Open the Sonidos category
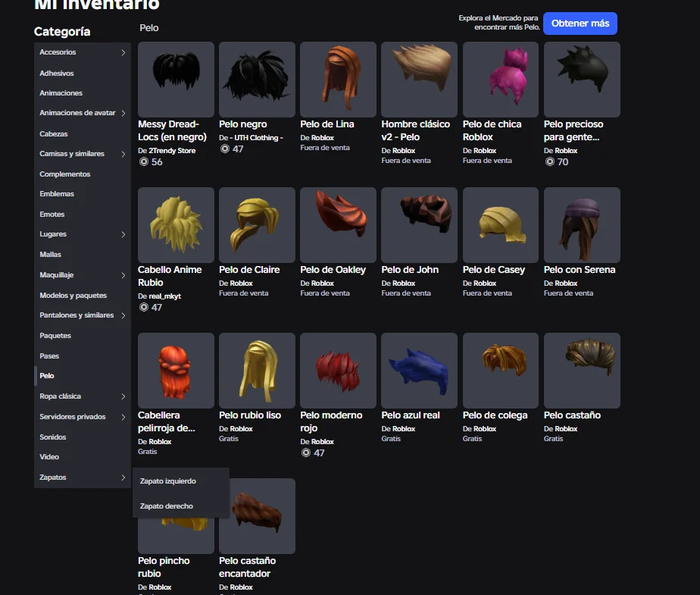The height and width of the screenshot is (595, 700). click(53, 437)
